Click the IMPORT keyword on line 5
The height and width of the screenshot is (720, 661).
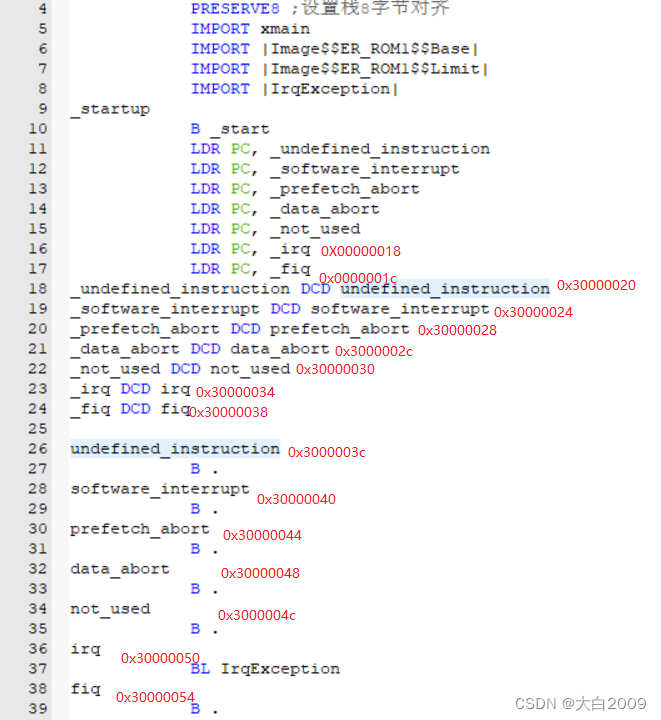(x=220, y=29)
